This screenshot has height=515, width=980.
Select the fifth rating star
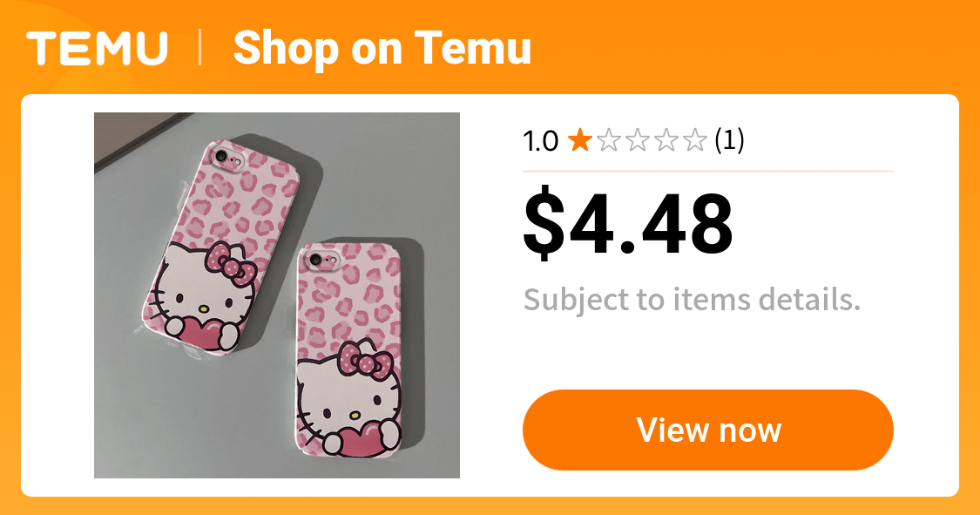tap(694, 140)
